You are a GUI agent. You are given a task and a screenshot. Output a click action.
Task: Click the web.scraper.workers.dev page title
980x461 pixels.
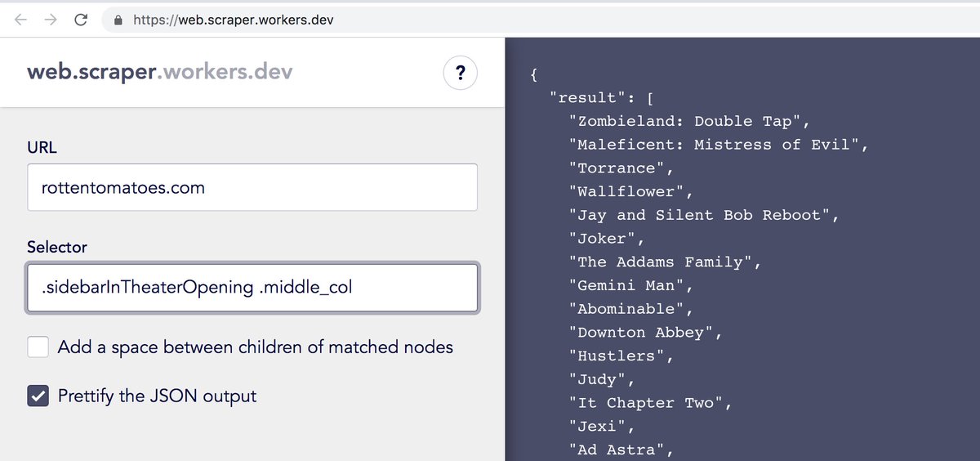[159, 72]
